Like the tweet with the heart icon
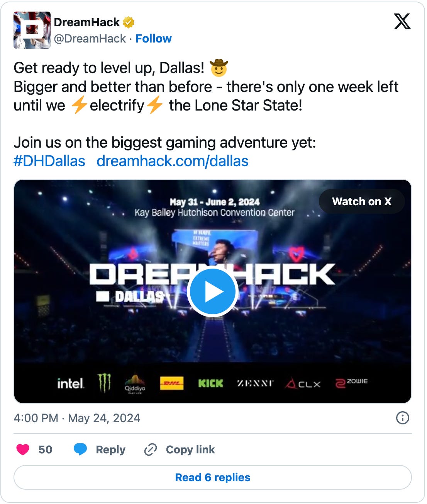 [x=23, y=450]
